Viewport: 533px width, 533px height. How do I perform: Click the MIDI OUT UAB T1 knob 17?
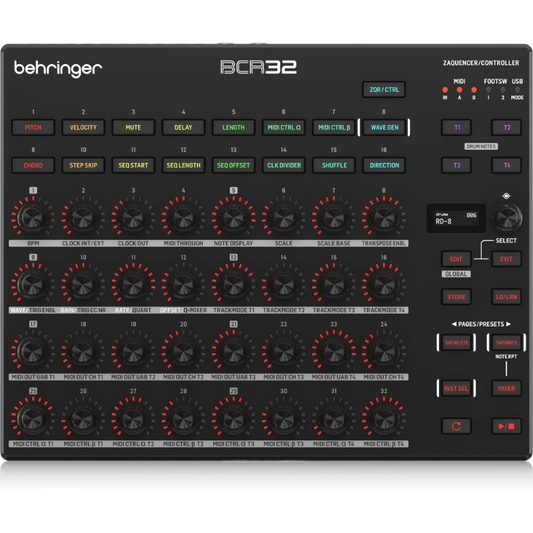[x=32, y=351]
